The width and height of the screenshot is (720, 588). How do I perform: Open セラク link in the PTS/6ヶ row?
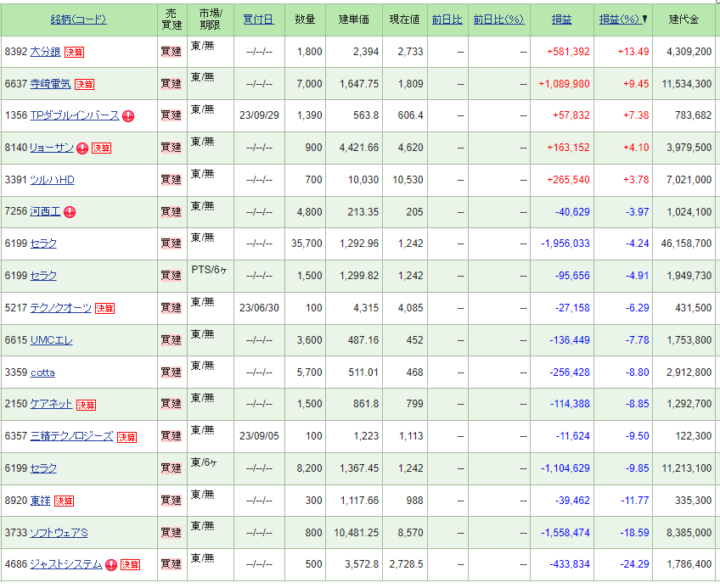pos(43,276)
